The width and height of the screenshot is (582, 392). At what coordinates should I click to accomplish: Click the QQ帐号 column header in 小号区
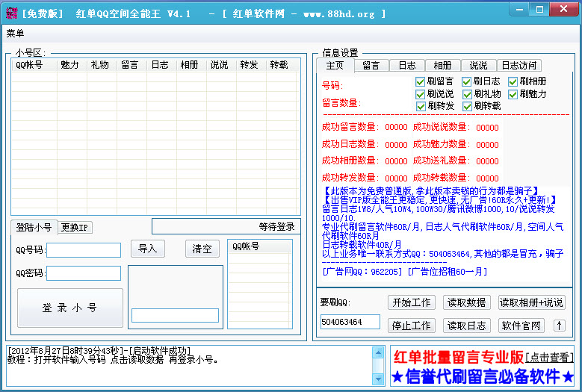(x=34, y=65)
